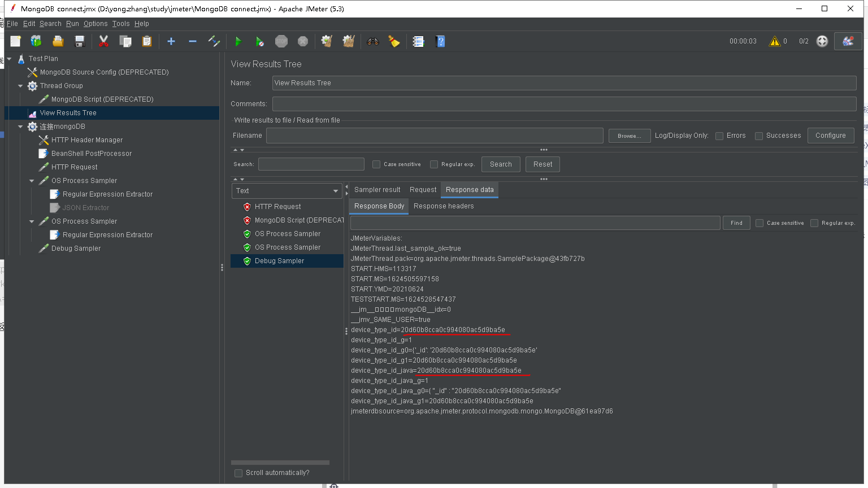Switch to the Sampler result tab

click(377, 190)
